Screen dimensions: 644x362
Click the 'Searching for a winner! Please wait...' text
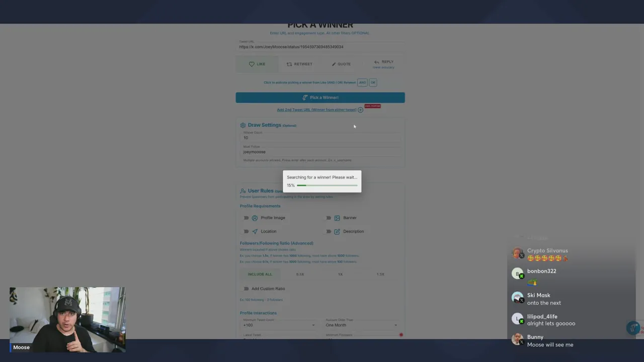pyautogui.click(x=322, y=177)
